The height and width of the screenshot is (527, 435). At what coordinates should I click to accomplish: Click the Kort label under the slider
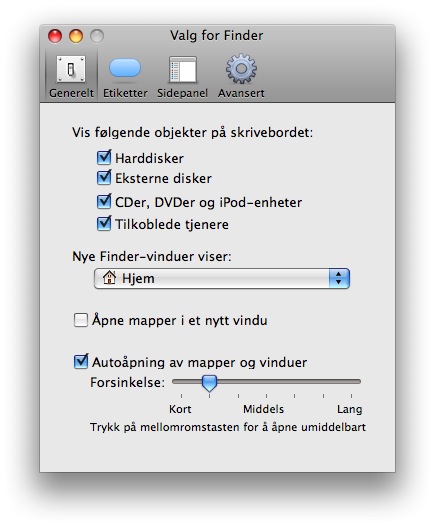(180, 409)
